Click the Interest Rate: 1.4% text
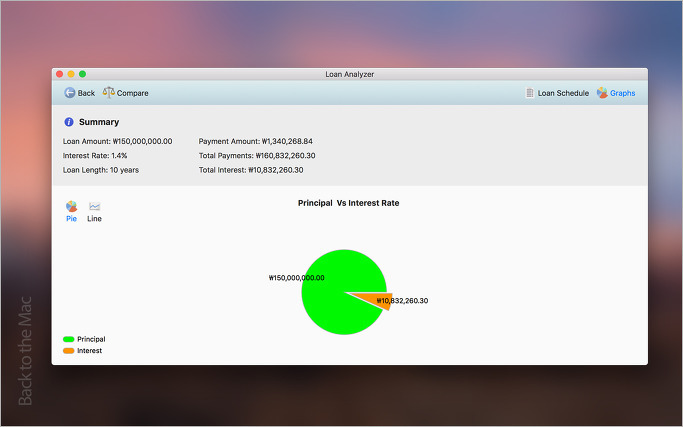683x427 pixels. click(x=95, y=156)
